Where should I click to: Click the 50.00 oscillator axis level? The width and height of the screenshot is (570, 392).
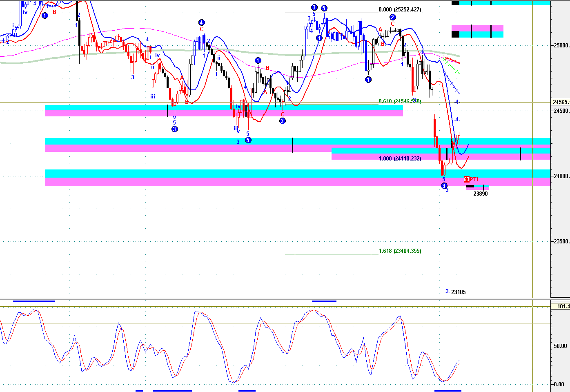click(560, 346)
